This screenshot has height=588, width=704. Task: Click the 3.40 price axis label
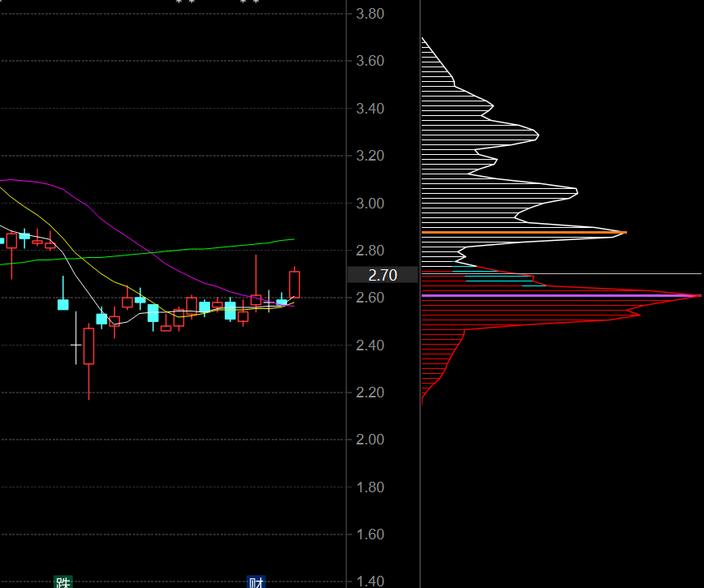click(x=370, y=108)
